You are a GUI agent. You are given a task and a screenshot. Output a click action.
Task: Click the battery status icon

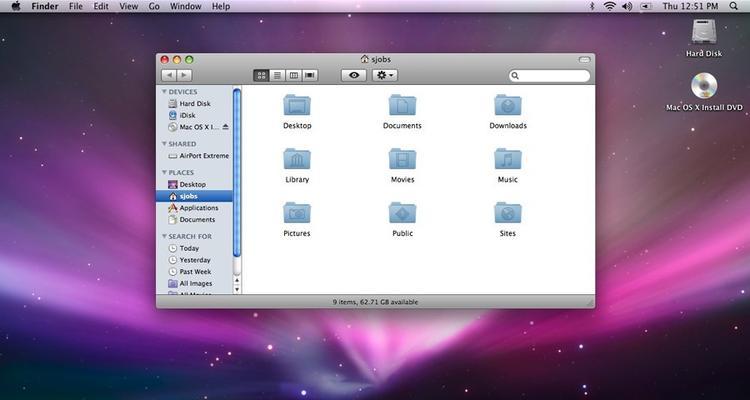(646, 6)
